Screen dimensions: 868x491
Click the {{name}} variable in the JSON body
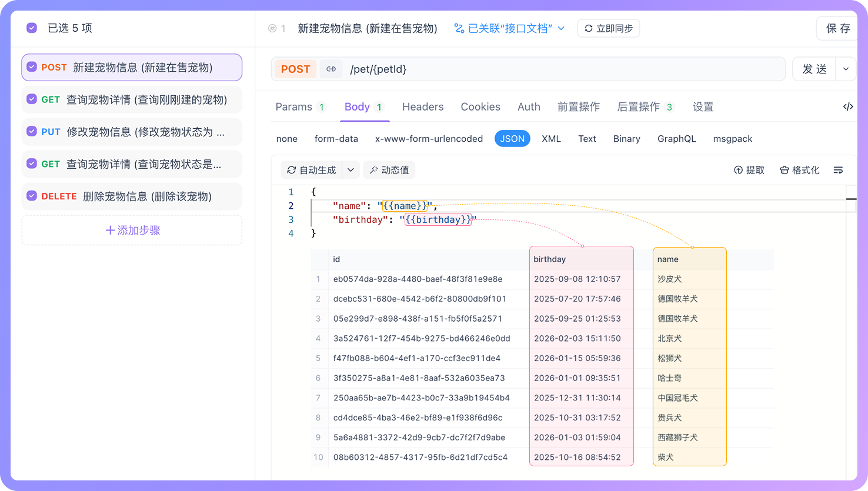click(405, 206)
